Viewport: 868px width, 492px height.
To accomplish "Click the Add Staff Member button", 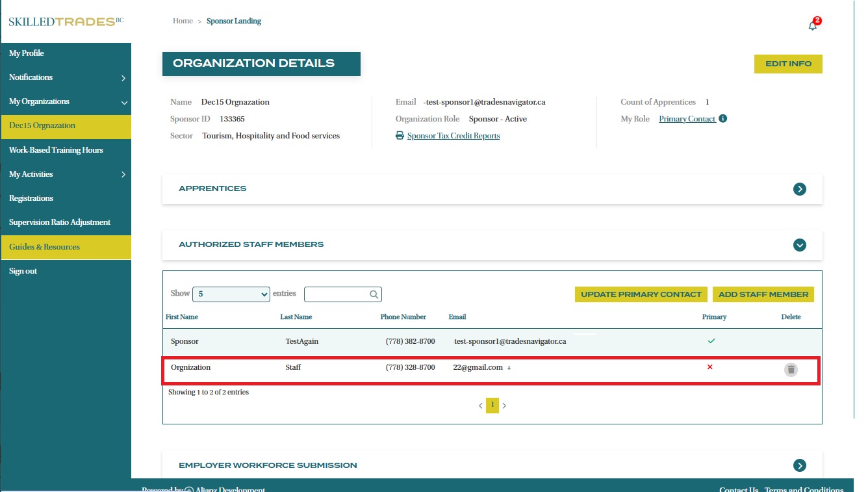I will [763, 294].
